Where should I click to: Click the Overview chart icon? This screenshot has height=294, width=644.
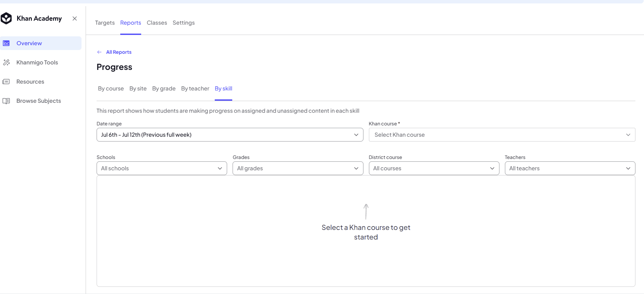coord(6,43)
